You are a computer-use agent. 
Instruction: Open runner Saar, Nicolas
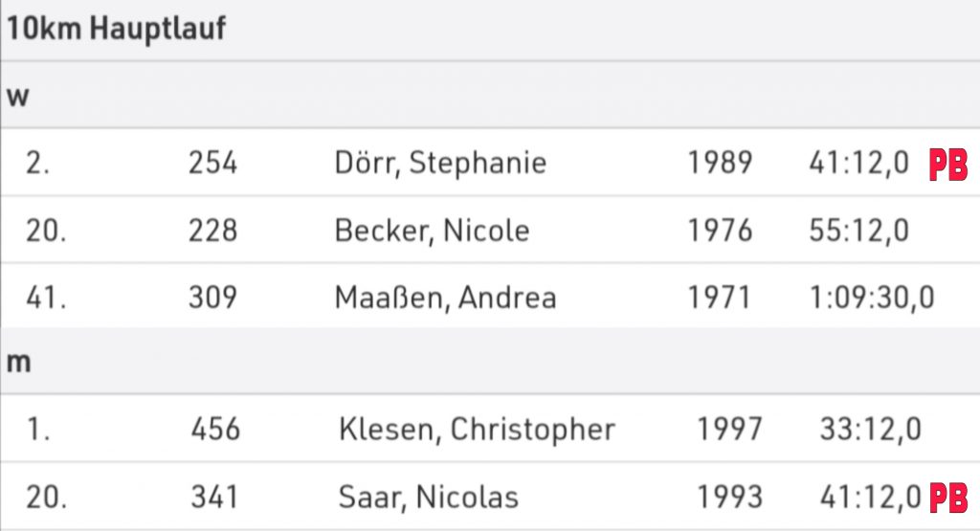428,498
